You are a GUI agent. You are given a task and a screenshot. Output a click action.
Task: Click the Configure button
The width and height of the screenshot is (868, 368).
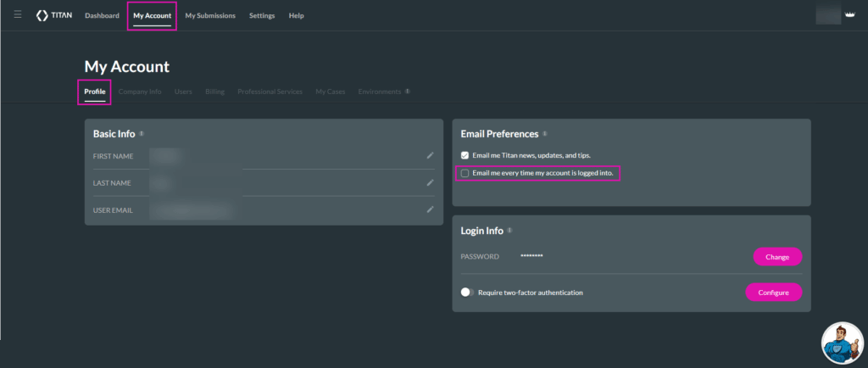click(773, 293)
